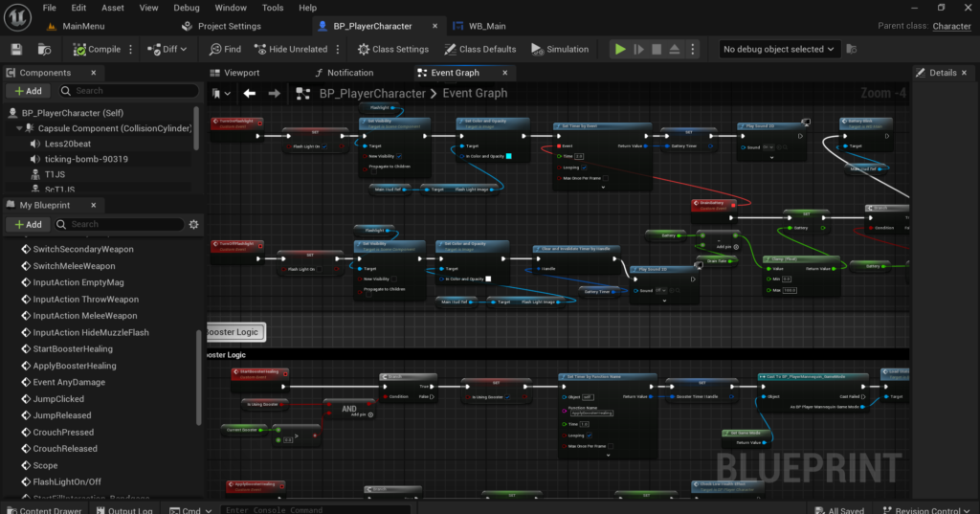Screen dimensions: 980x514
Task: Open the debug object selector dropdown
Action: (x=778, y=50)
